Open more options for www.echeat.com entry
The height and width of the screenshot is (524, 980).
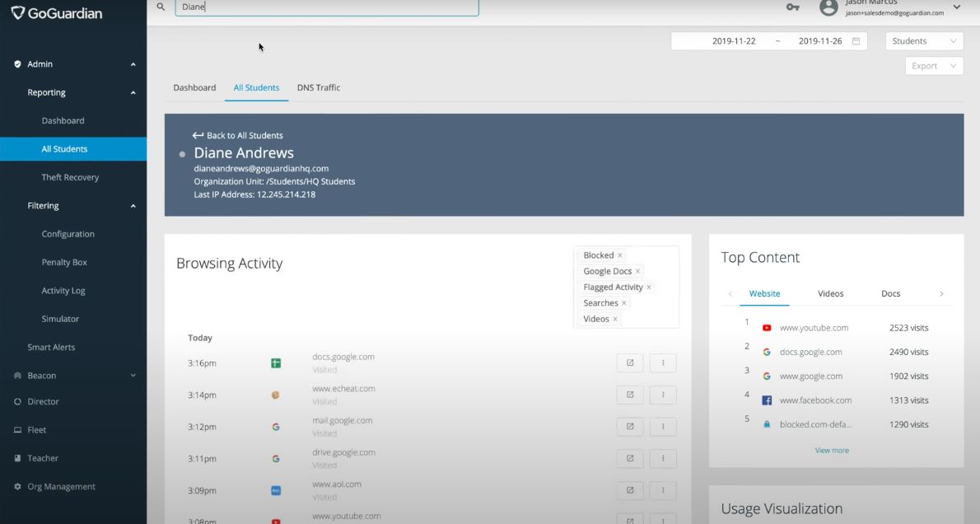(x=663, y=395)
